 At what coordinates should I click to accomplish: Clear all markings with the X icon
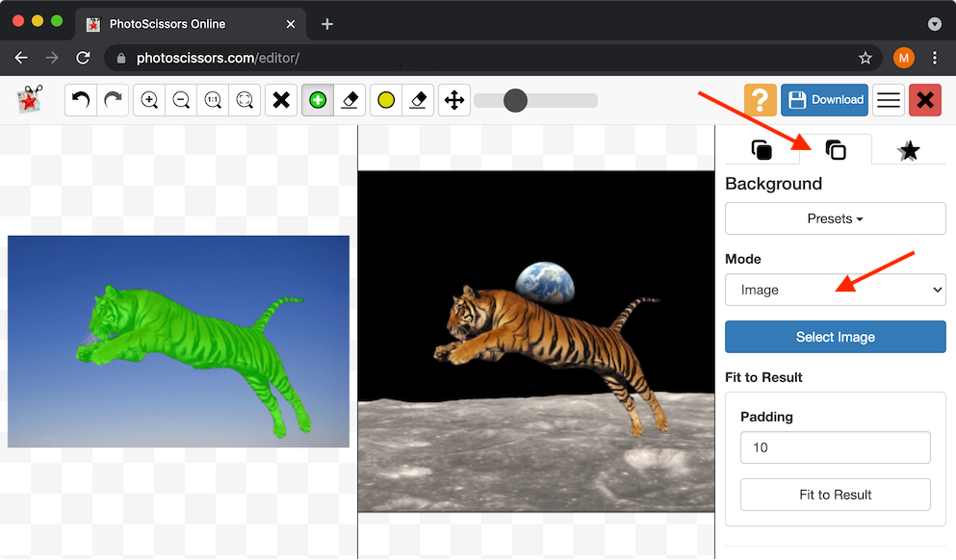[280, 99]
